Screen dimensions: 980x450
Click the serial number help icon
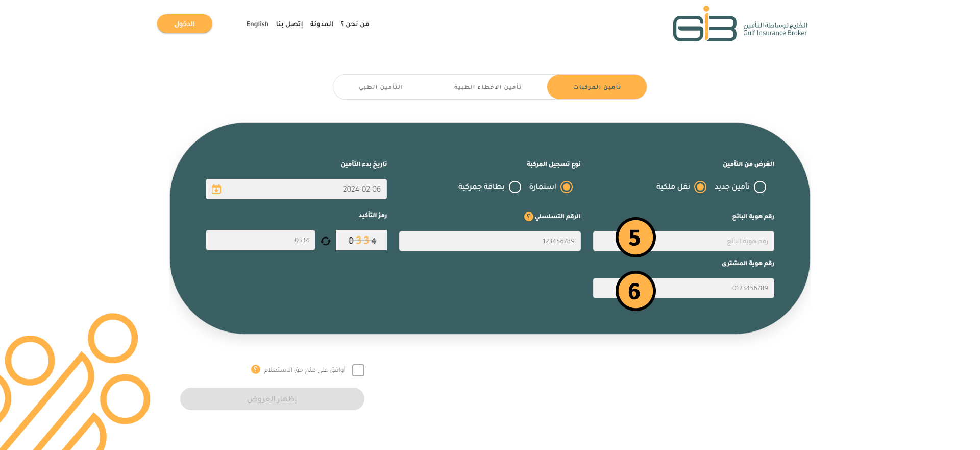click(x=528, y=217)
